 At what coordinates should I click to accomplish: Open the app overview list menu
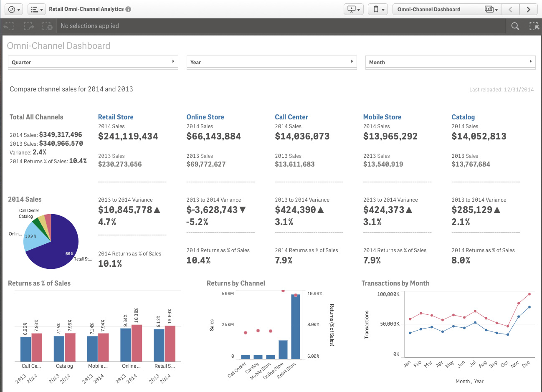tap(37, 9)
